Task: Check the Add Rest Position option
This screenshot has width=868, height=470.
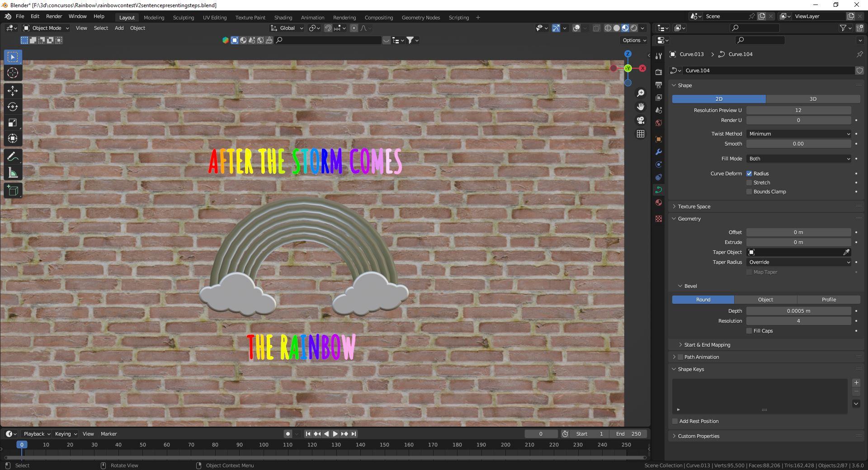Action: [x=675, y=421]
